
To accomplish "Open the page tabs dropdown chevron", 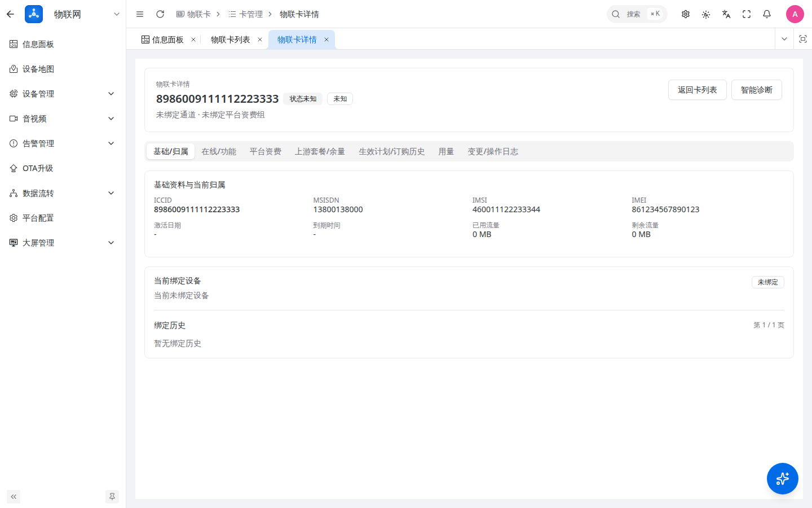I will 784,39.
